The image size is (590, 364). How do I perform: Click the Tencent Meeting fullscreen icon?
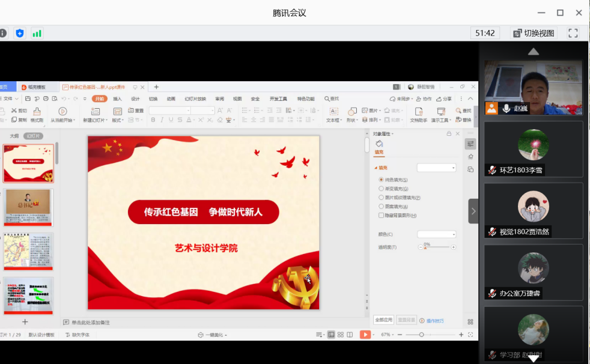(573, 33)
